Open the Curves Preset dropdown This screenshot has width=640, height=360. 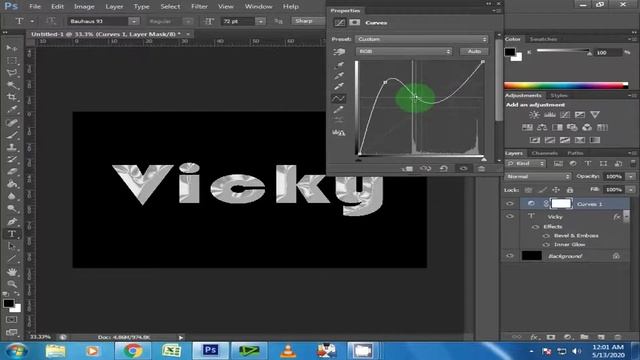click(x=422, y=39)
